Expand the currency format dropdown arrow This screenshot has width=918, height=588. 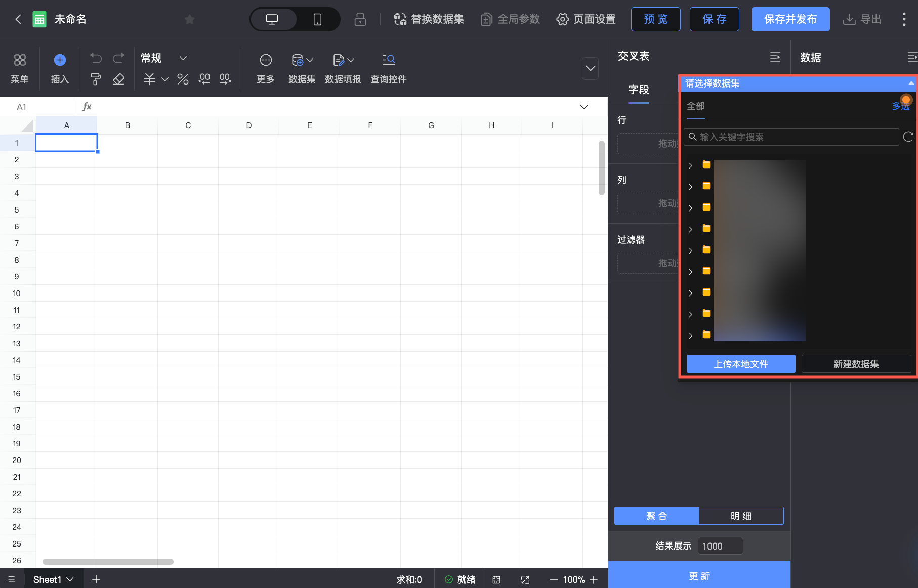(165, 79)
